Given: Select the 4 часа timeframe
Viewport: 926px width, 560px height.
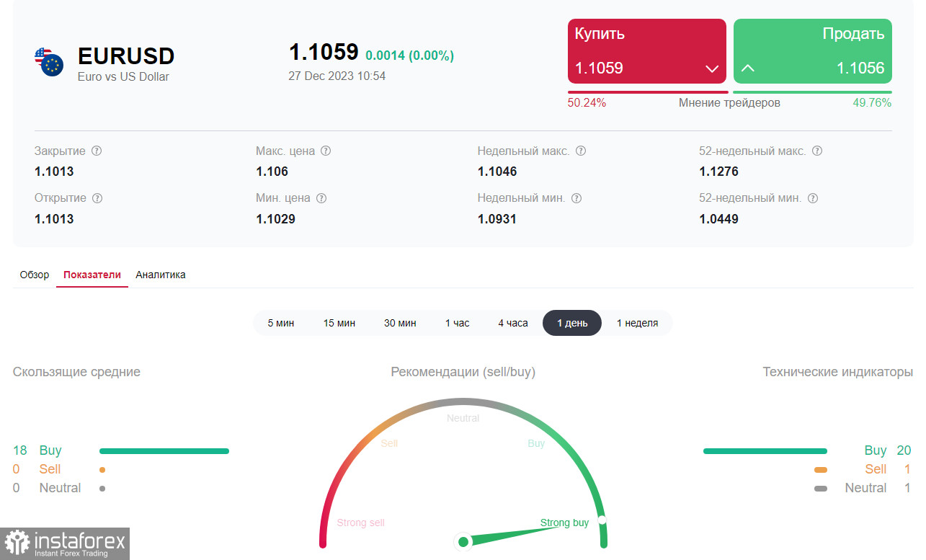Looking at the screenshot, I should (513, 323).
